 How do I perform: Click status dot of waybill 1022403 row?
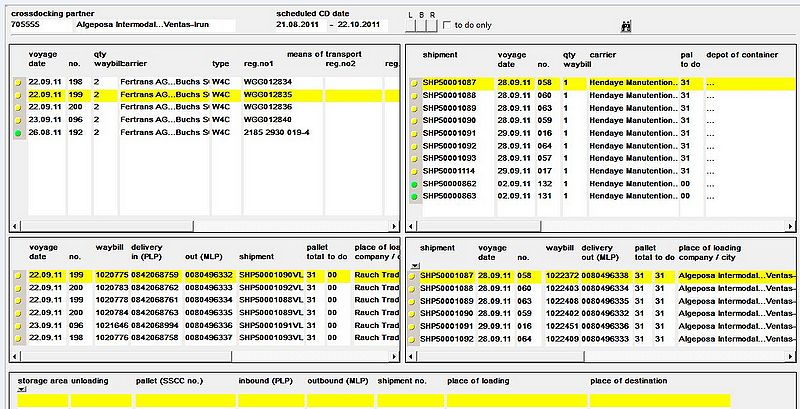413,289
